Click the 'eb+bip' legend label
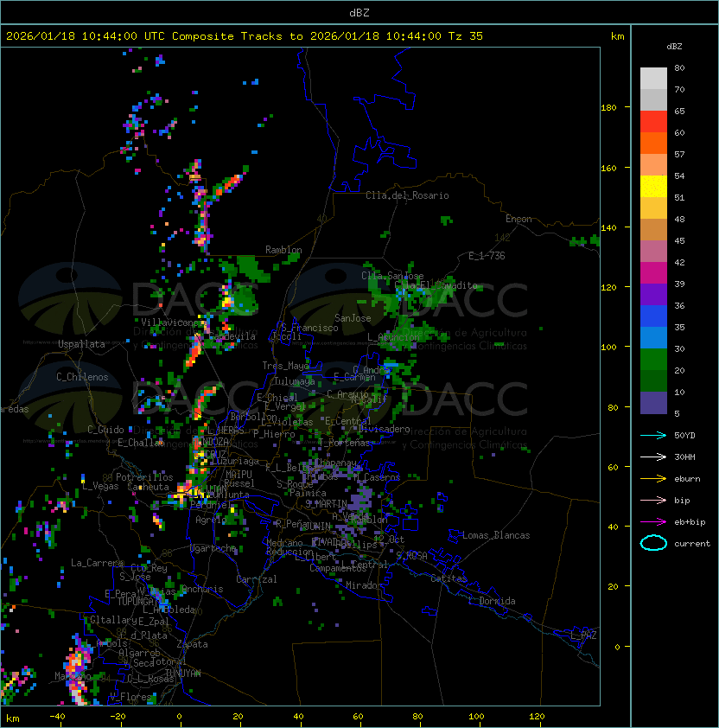The width and height of the screenshot is (719, 728). pyautogui.click(x=690, y=522)
